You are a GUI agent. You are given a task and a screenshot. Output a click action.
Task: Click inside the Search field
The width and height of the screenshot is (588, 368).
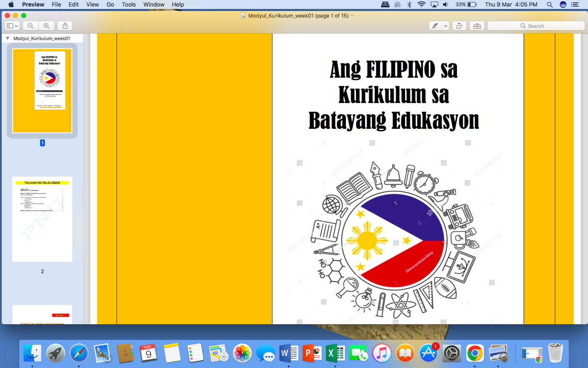pyautogui.click(x=535, y=25)
